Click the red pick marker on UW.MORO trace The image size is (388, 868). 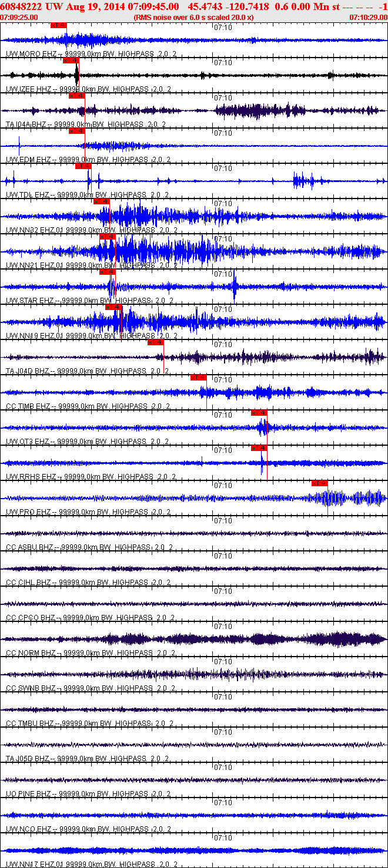click(59, 25)
